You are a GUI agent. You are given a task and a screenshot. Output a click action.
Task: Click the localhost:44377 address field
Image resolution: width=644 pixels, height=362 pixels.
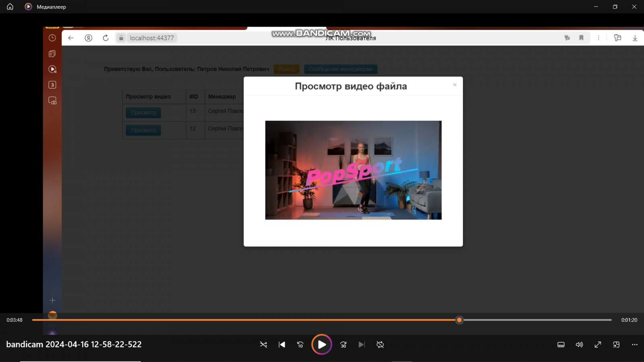pyautogui.click(x=152, y=38)
